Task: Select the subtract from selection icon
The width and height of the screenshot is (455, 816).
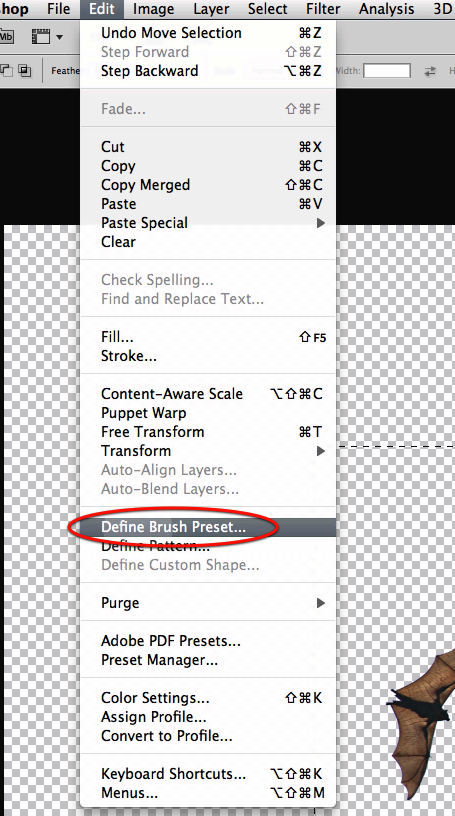Action: pyautogui.click(x=7, y=70)
